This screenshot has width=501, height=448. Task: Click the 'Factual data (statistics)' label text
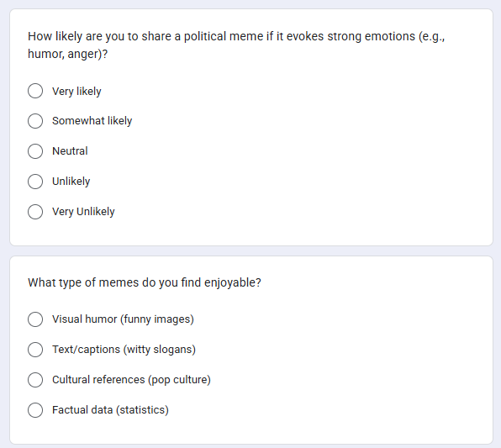(x=110, y=410)
